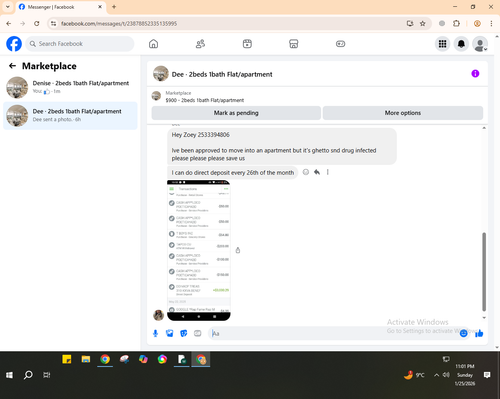Bookmark this page with star icon
The height and width of the screenshot is (399, 500).
pos(423,23)
